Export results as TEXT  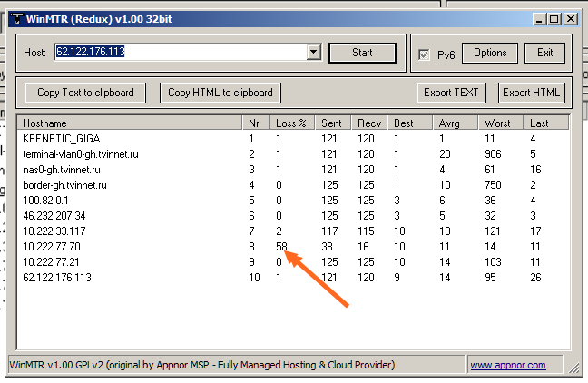coord(452,93)
